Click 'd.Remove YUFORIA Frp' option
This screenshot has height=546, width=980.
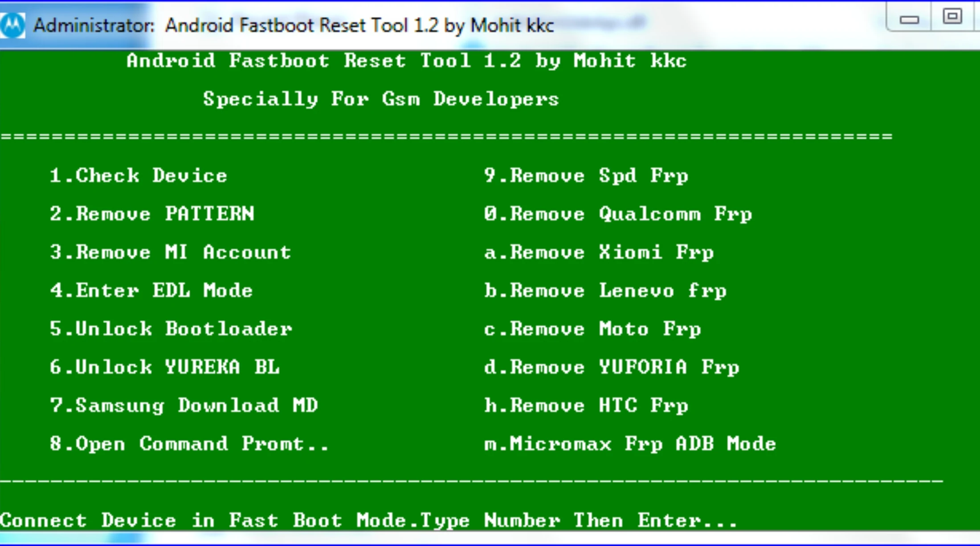[611, 367]
